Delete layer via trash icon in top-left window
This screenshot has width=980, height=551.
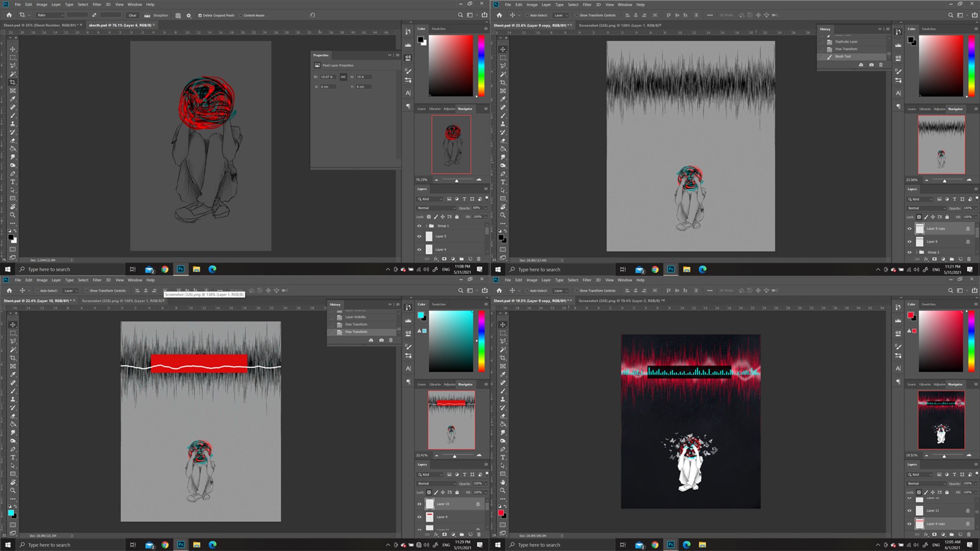[479, 259]
